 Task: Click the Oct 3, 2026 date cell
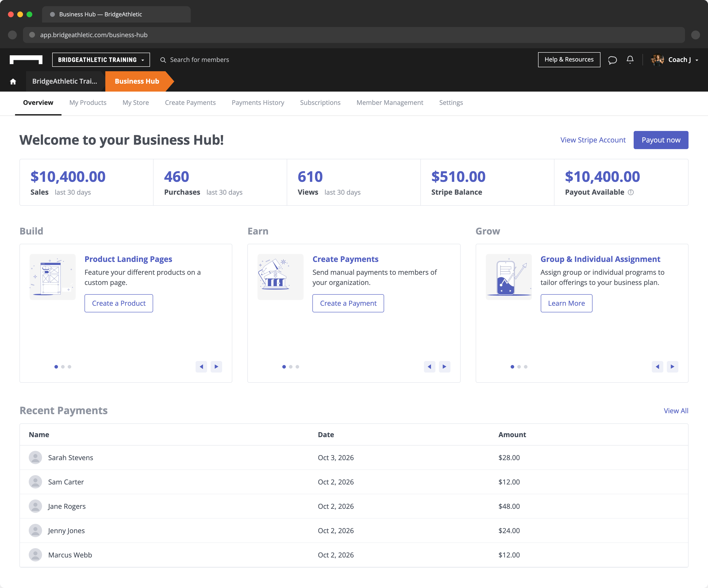(x=336, y=457)
